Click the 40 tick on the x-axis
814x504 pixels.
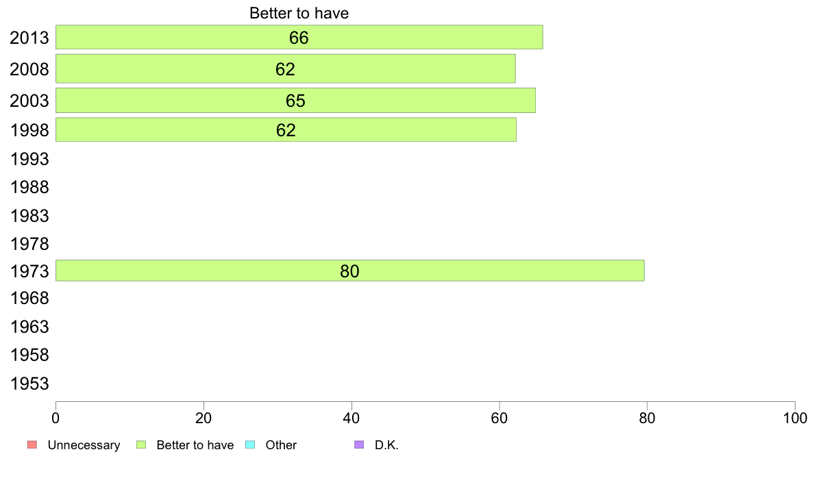click(x=351, y=417)
